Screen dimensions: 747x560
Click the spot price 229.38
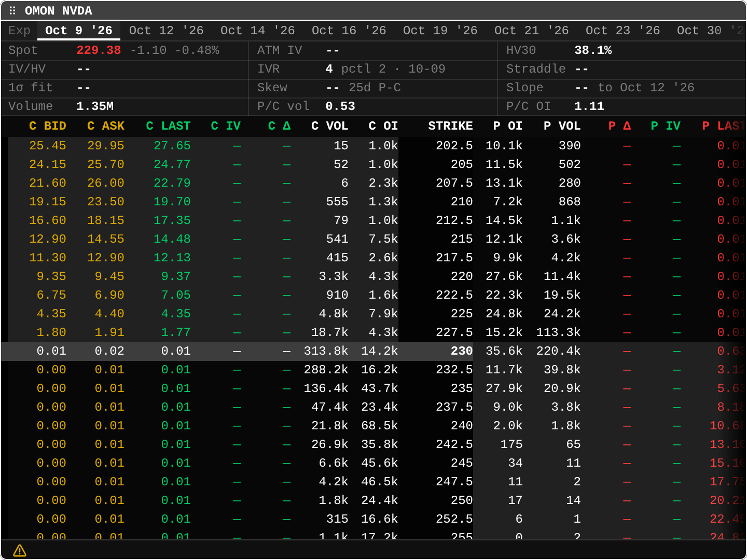pos(99,50)
